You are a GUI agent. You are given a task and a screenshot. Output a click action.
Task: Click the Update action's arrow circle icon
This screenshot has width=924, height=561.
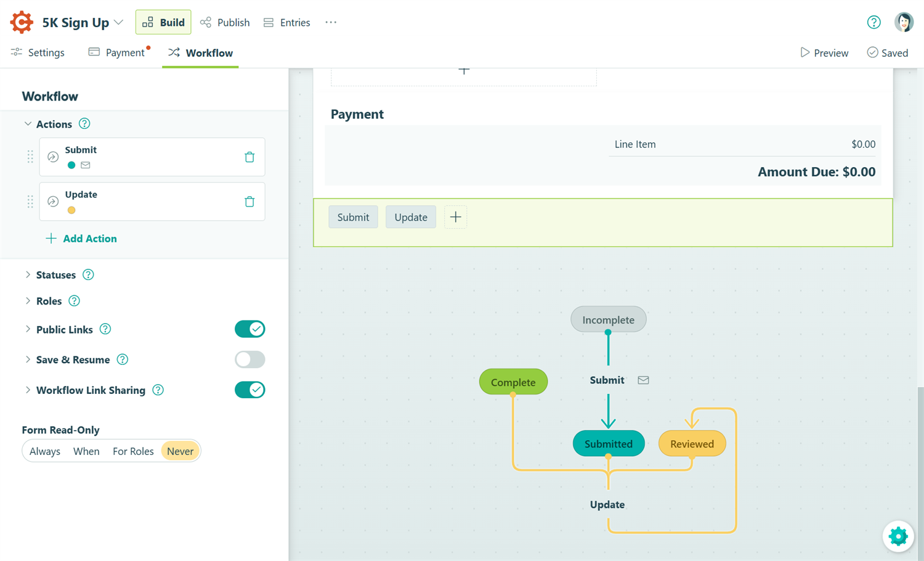tap(53, 202)
